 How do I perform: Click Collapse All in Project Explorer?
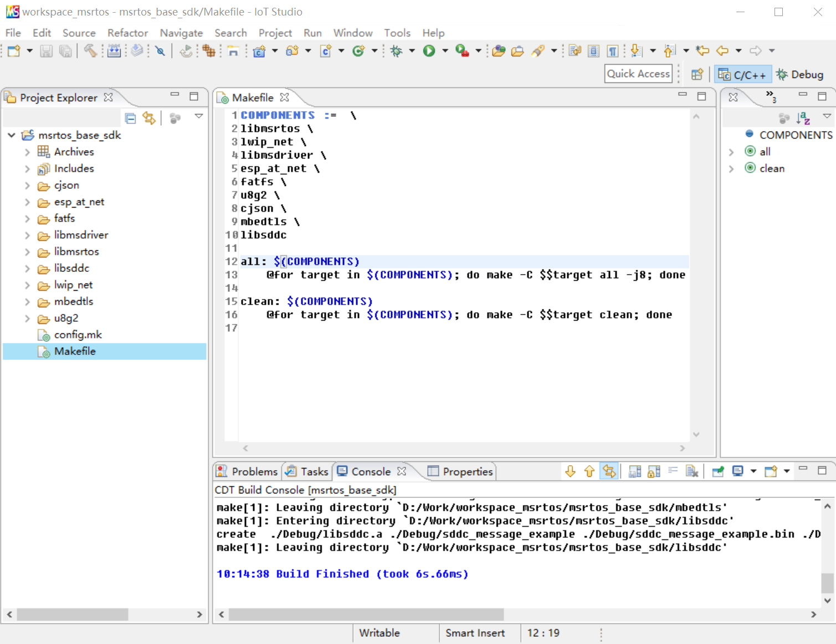click(x=131, y=118)
